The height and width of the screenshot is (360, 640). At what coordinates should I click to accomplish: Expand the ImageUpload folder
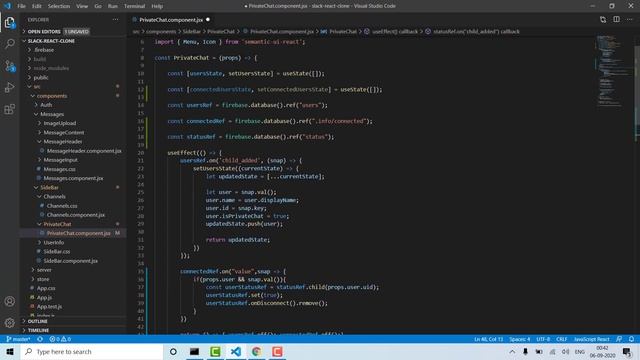pos(60,123)
